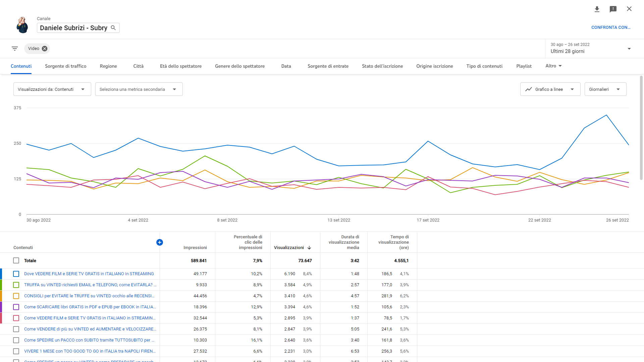This screenshot has width=644, height=362.
Task: Close the advanced analytics view
Action: click(x=629, y=9)
